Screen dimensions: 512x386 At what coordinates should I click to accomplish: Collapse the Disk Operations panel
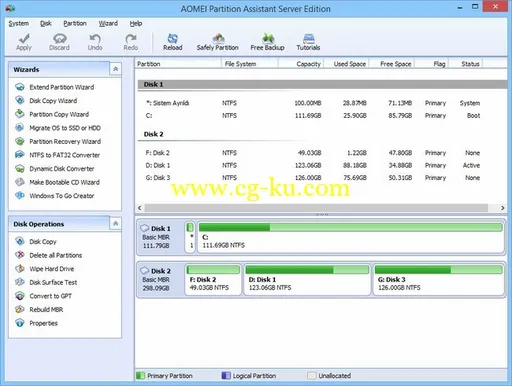tap(115, 223)
